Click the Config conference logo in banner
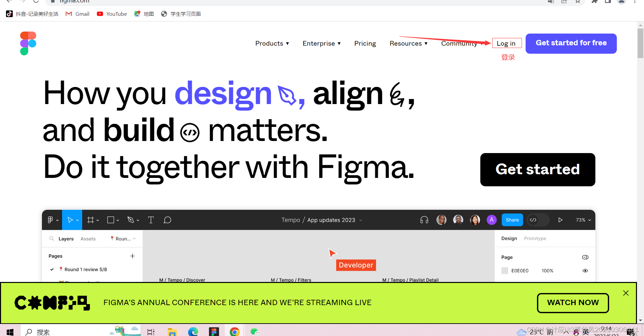 click(52, 303)
